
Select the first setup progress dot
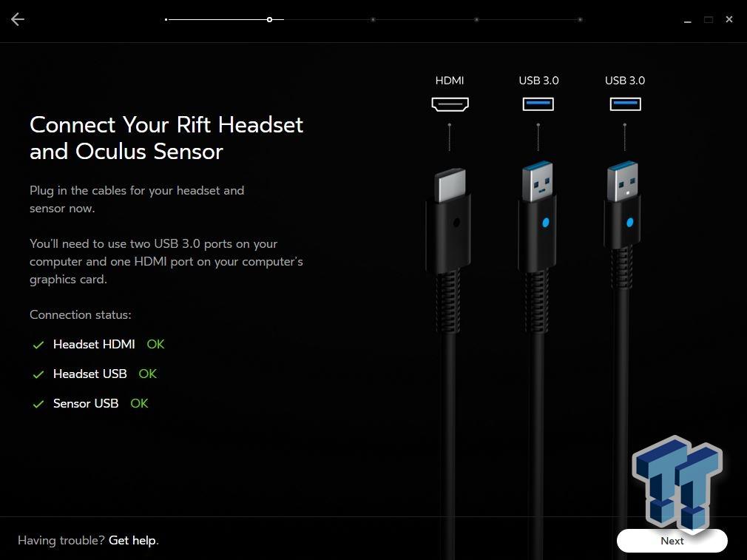tap(166, 19)
